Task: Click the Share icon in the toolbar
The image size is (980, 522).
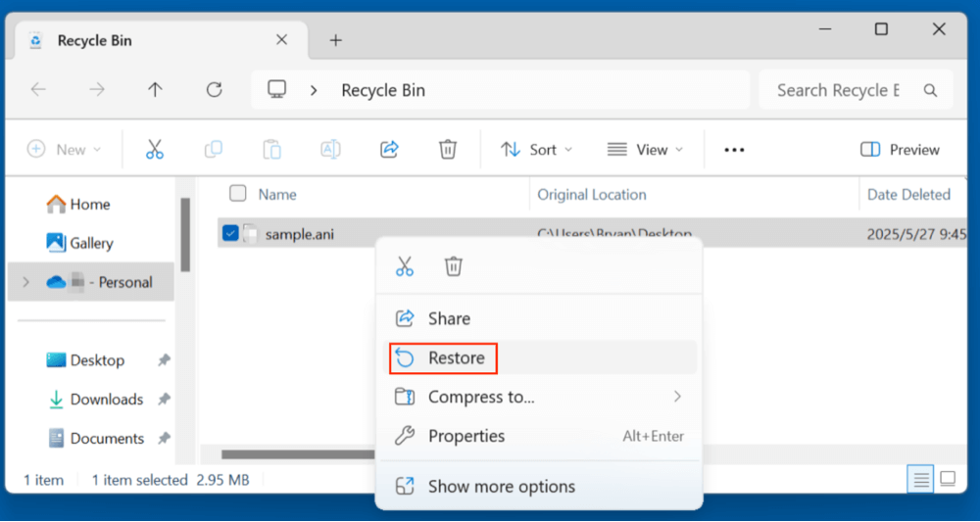Action: pos(389,150)
